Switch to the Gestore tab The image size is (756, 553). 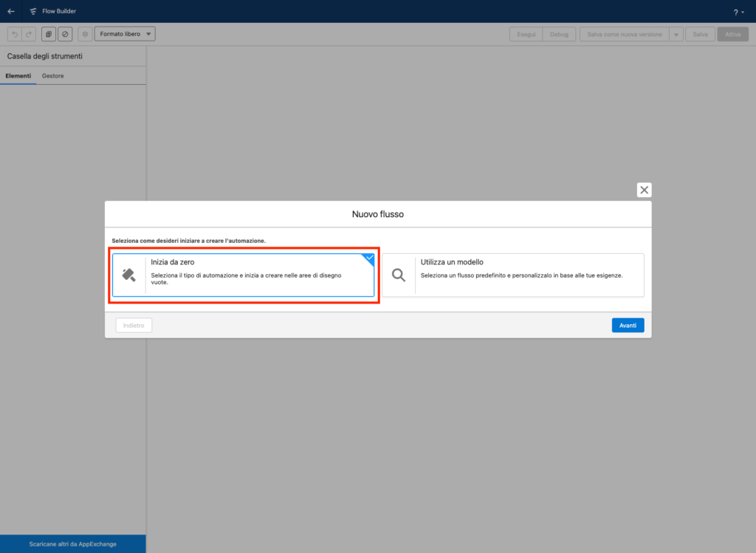pyautogui.click(x=52, y=76)
